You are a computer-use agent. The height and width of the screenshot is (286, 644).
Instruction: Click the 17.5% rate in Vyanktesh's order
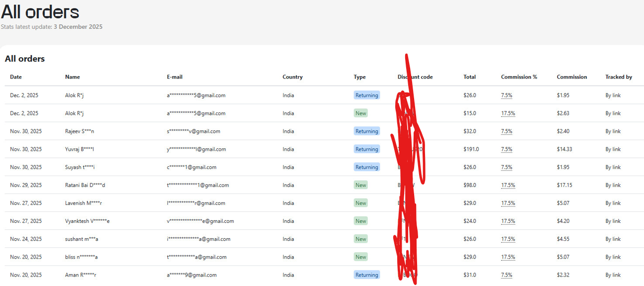(508, 221)
